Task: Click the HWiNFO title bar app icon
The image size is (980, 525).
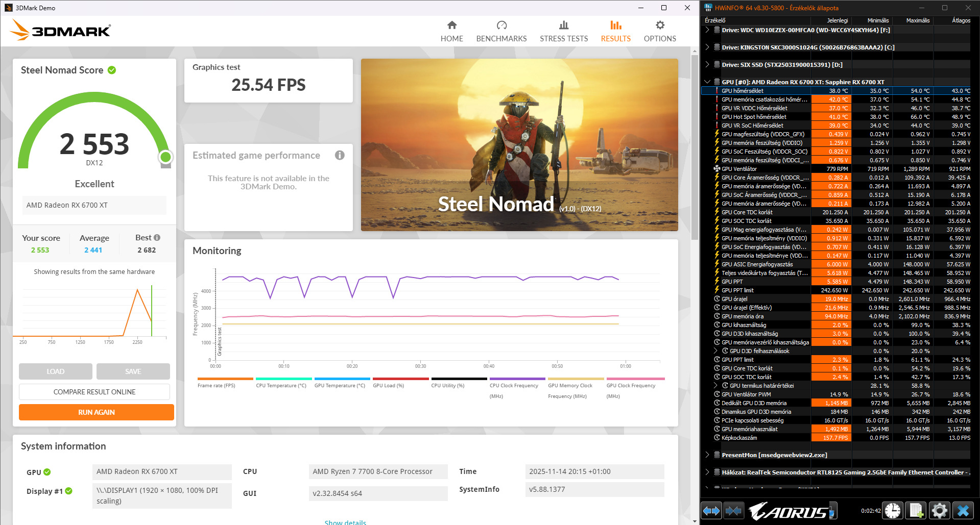Action: pyautogui.click(x=708, y=8)
